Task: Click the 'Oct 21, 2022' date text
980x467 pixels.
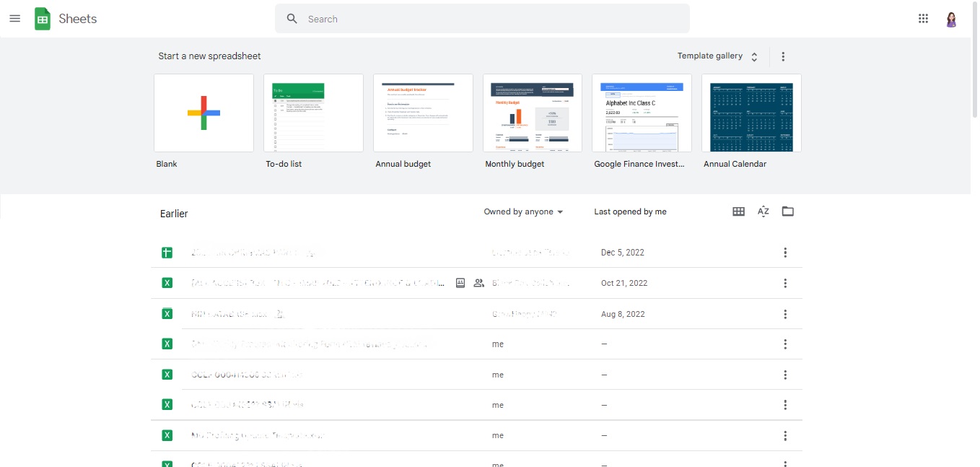Action: [624, 283]
